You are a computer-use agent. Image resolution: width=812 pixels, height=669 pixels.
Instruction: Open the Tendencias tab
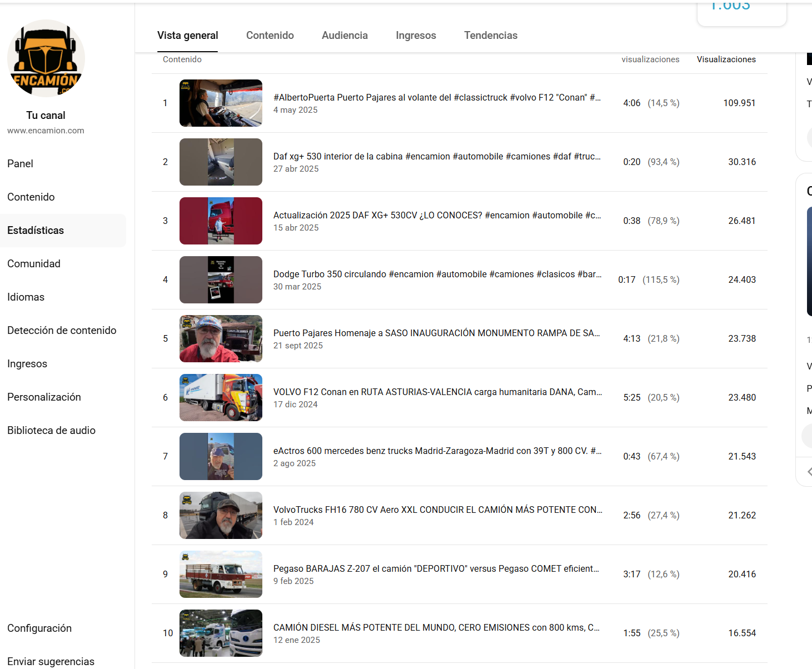pyautogui.click(x=490, y=35)
